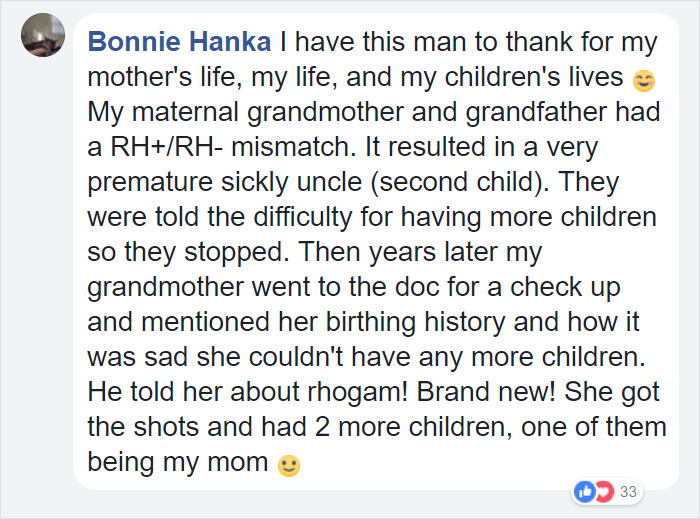
Task: Click the Bonnie Hanka name link
Action: [x=179, y=42]
